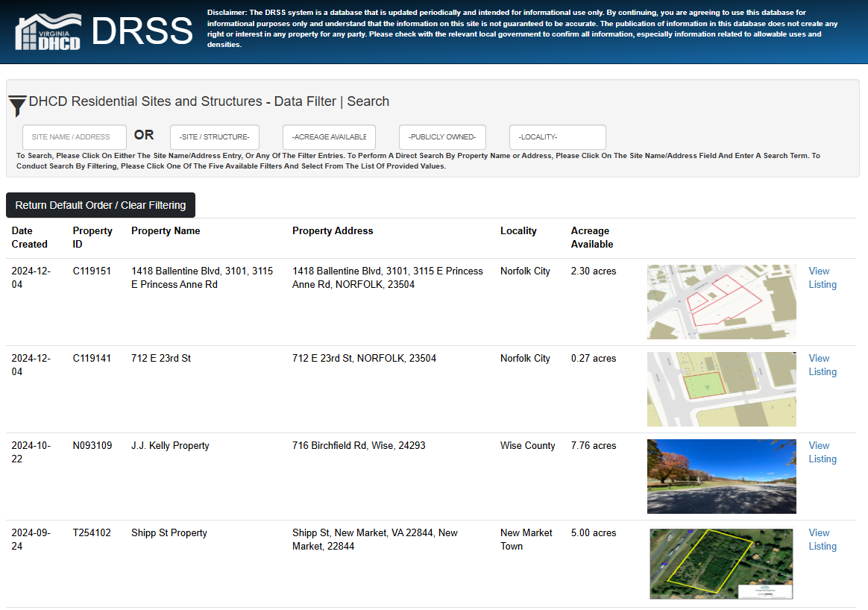868x610 pixels.
Task: Sort by Date Created column header
Action: pos(30,237)
